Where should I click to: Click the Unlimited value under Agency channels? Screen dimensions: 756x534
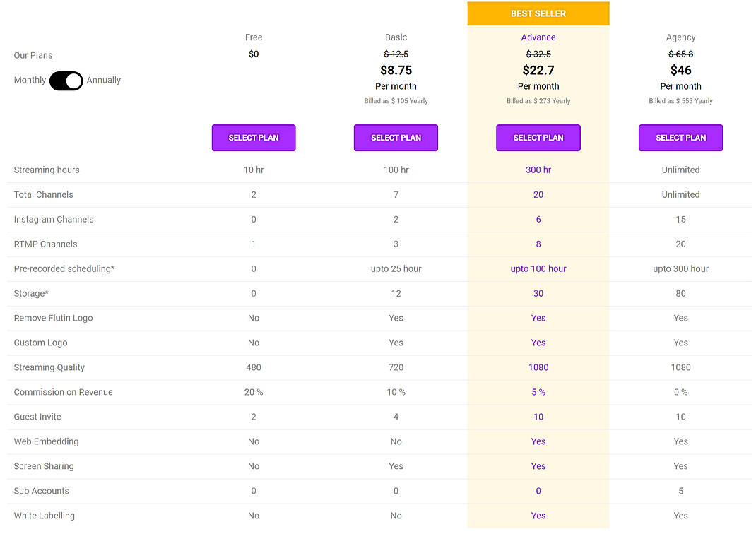(680, 194)
